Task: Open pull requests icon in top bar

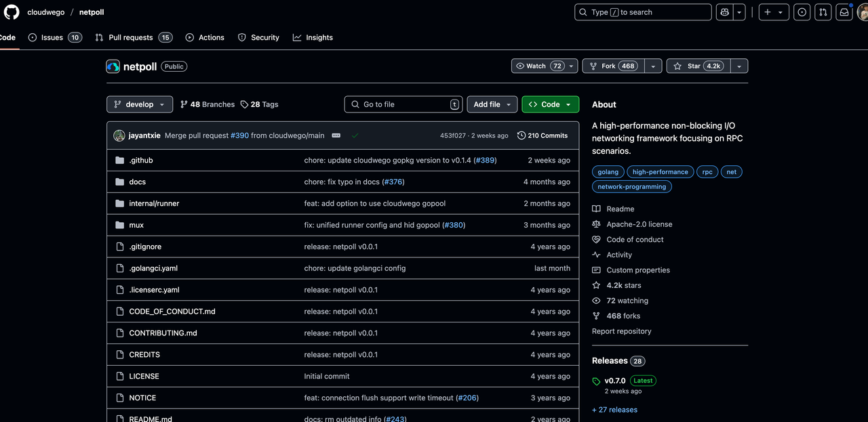Action: coord(823,12)
